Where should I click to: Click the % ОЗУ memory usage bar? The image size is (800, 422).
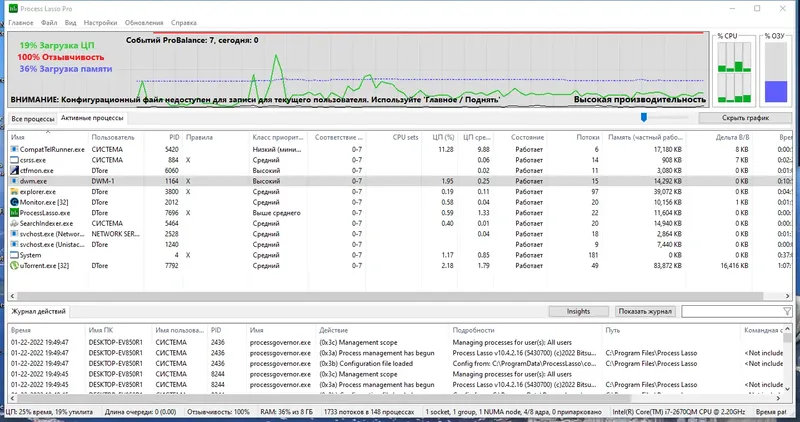[776, 72]
